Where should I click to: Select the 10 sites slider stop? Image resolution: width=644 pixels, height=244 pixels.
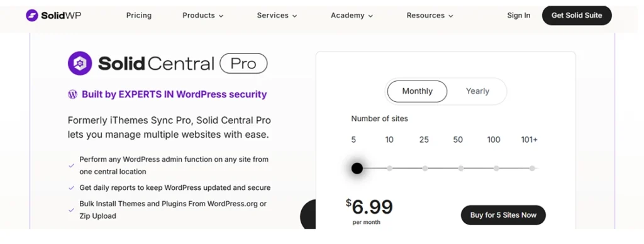tap(389, 168)
